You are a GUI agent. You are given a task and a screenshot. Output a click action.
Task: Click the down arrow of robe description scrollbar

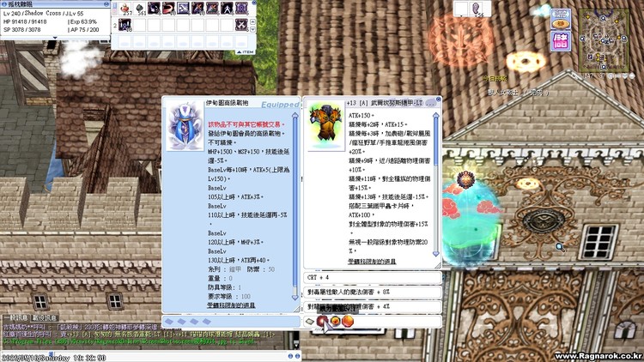[295, 298]
